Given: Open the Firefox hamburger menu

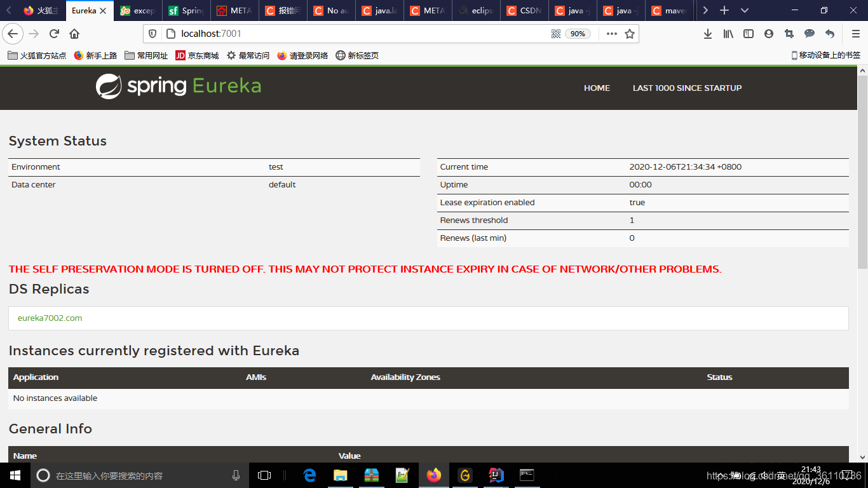Looking at the screenshot, I should coord(855,34).
